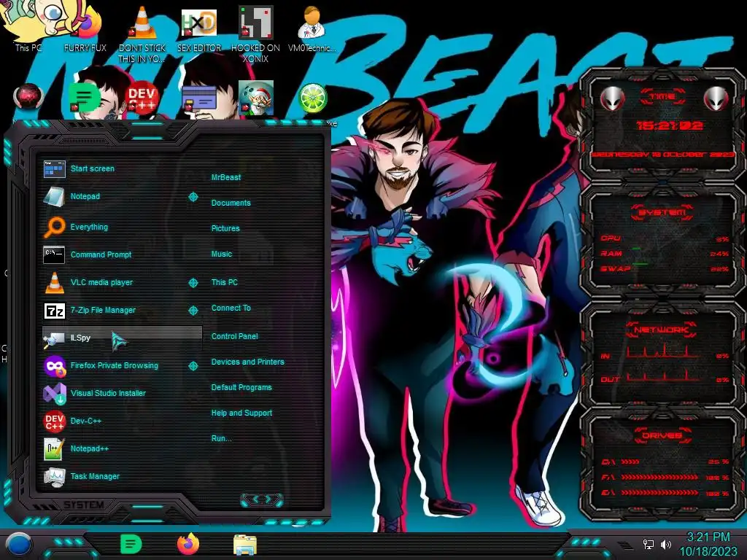The image size is (747, 560).
Task: Select the HxD SEX EDITOR desktop icon
Action: point(199,28)
